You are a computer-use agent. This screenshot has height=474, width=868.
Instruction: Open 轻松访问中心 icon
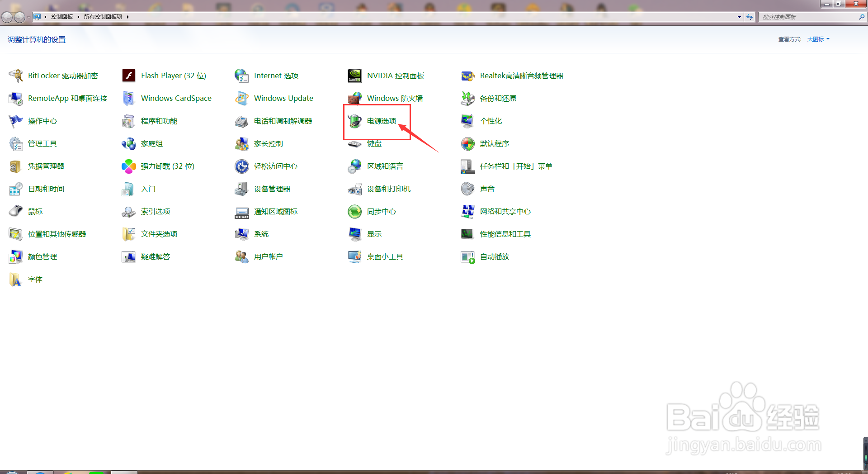pyautogui.click(x=242, y=166)
